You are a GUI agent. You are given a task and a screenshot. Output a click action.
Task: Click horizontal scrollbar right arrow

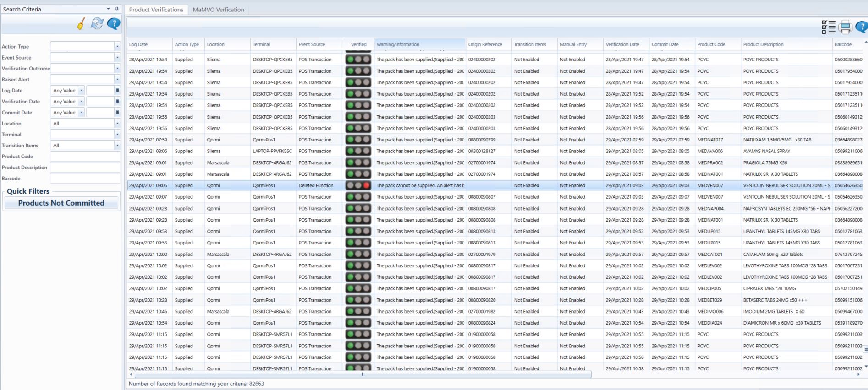858,374
